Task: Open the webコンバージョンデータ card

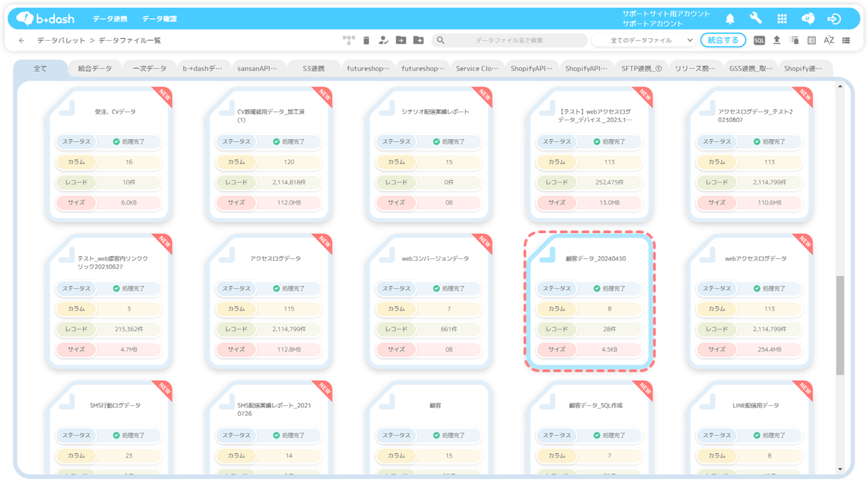Action: (429, 300)
